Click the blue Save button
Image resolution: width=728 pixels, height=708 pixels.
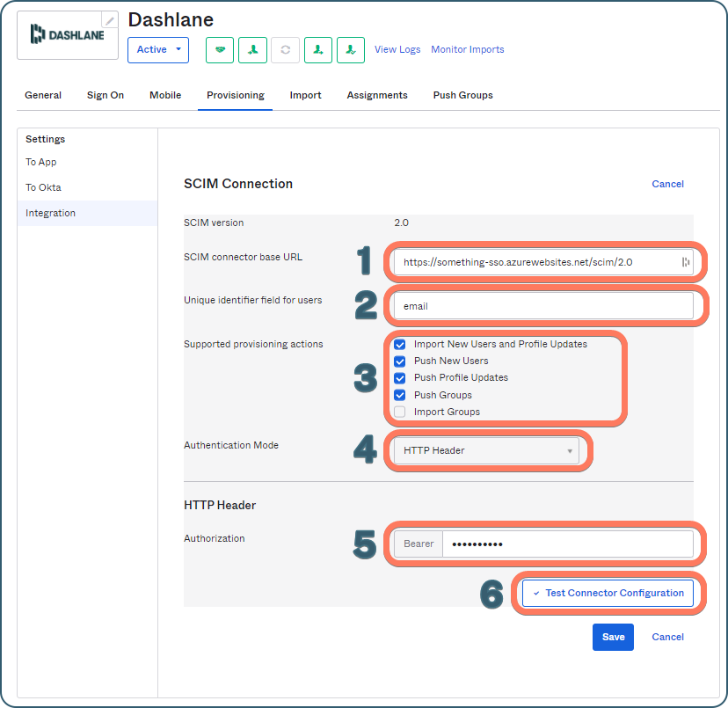click(x=613, y=637)
